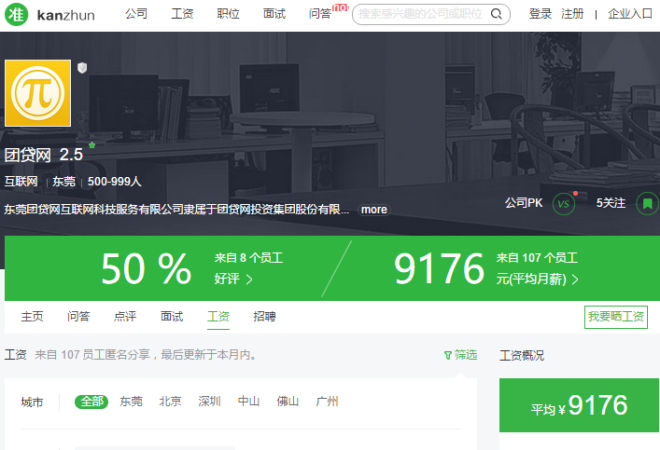Click the search magnifier icon

(x=496, y=14)
